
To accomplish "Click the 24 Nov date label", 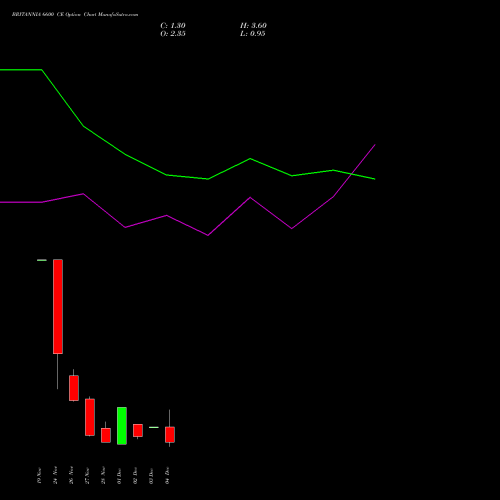I will coord(55,475).
